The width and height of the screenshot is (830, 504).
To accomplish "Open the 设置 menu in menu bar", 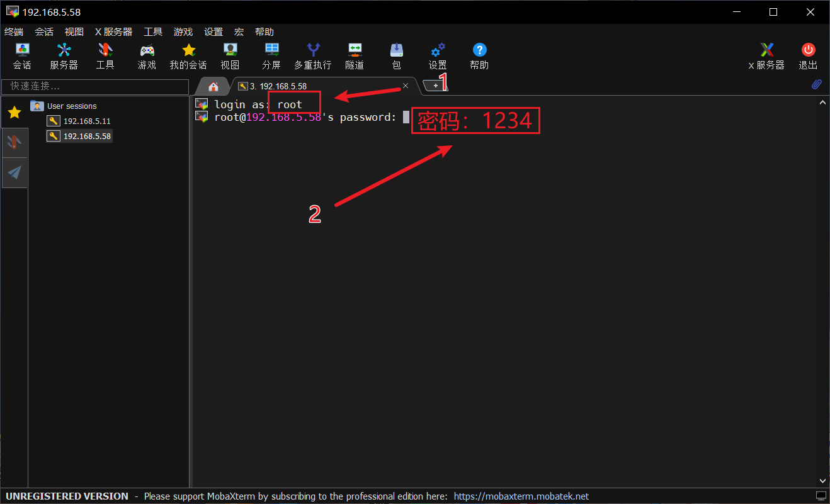I will [213, 32].
